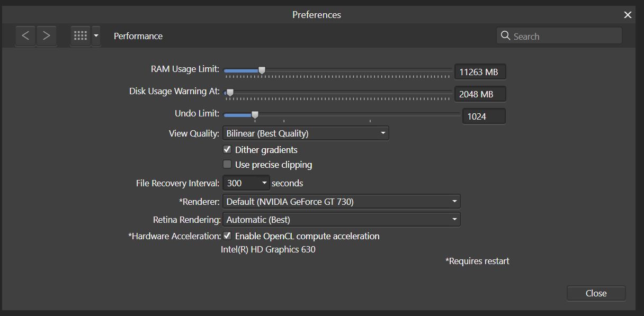This screenshot has width=644, height=316.
Task: Open the Renderer dropdown
Action: tap(342, 201)
